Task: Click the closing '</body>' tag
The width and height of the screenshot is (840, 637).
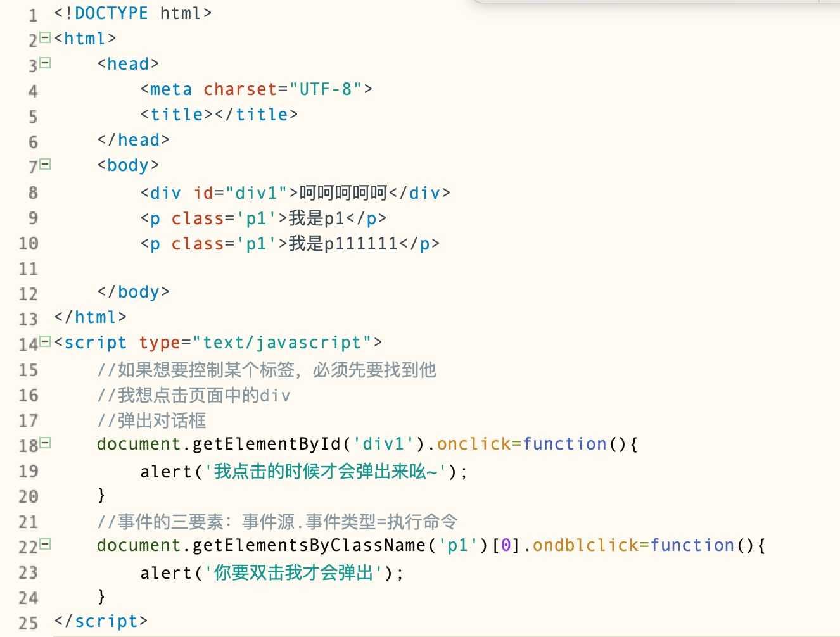Action: (x=134, y=292)
